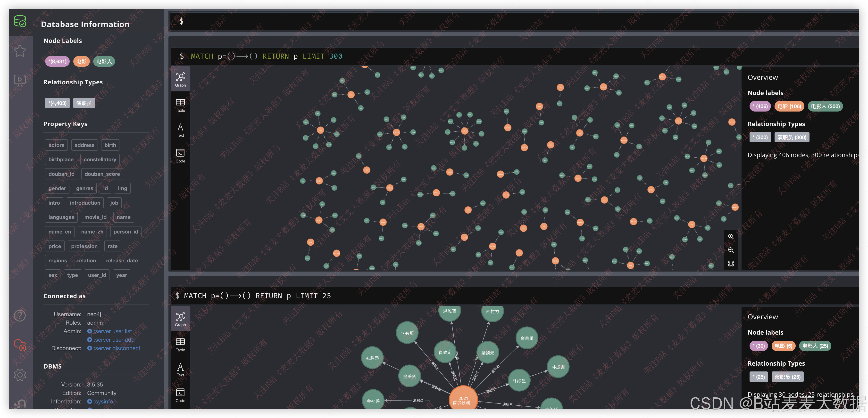
Task: Open the guides play-screen icon
Action: pyautogui.click(x=20, y=80)
